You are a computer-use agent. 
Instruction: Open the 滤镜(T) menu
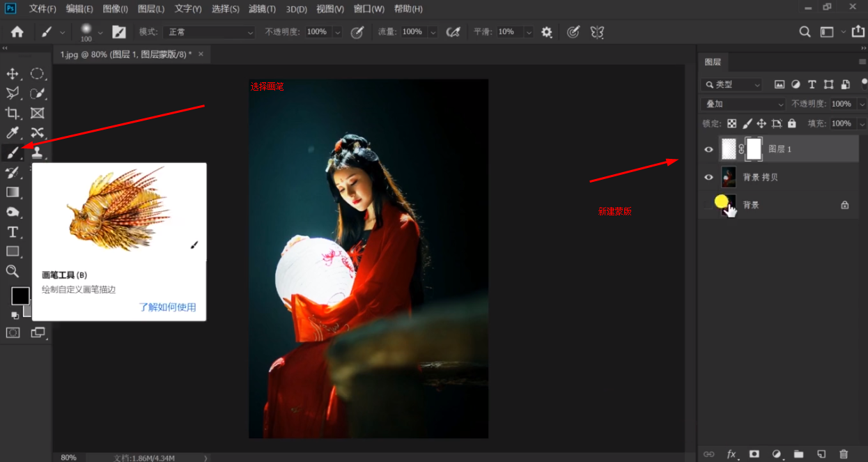pos(262,9)
